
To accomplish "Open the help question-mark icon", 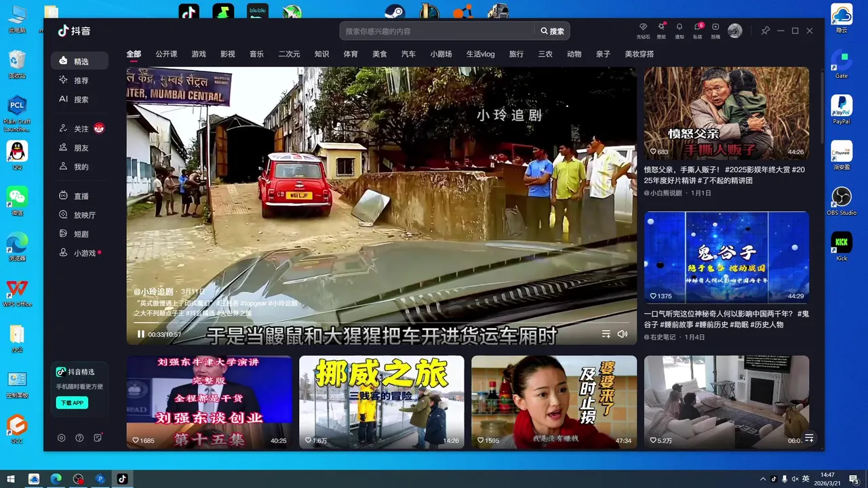I will coord(79,438).
